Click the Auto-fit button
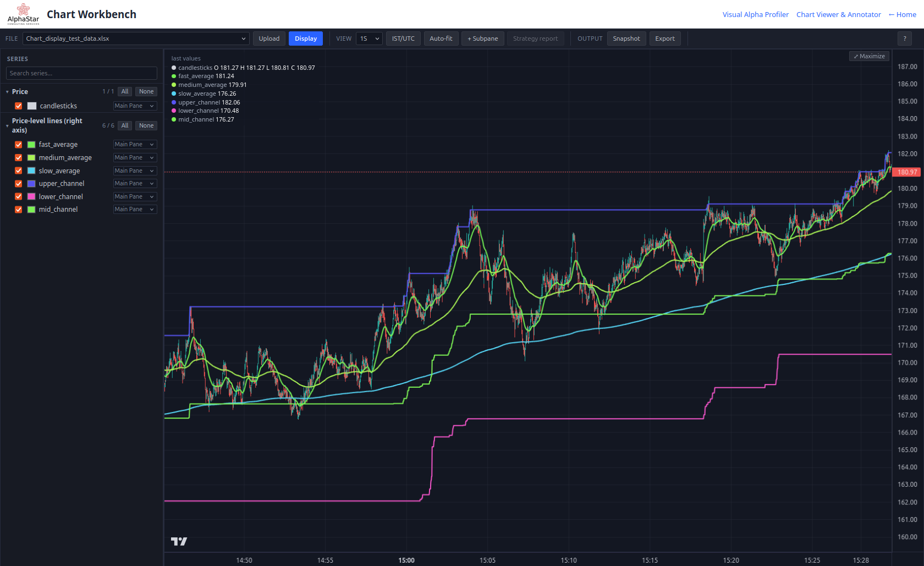This screenshot has height=566, width=924. tap(441, 39)
